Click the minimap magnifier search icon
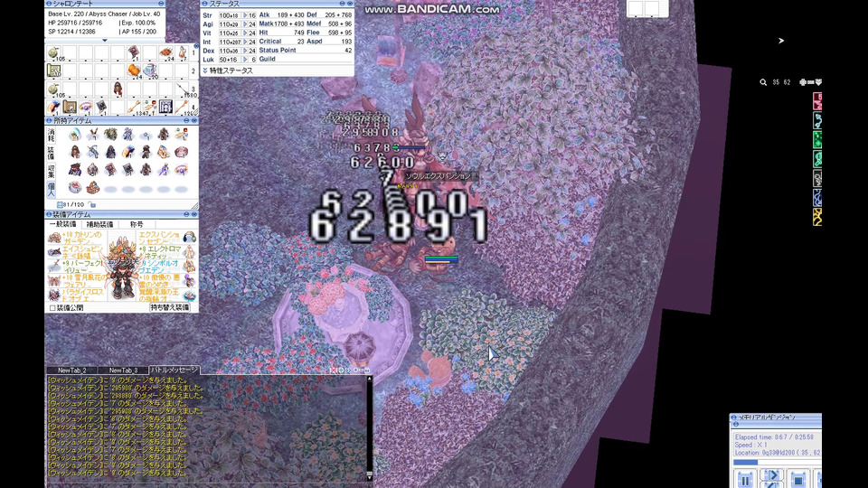868x488 pixels. [763, 82]
